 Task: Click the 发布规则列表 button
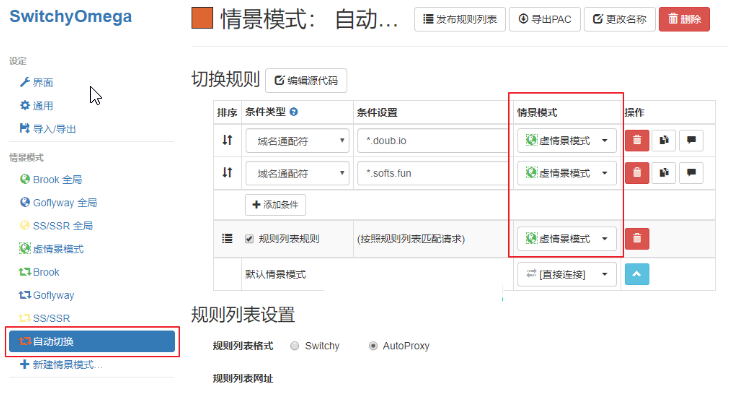460,19
